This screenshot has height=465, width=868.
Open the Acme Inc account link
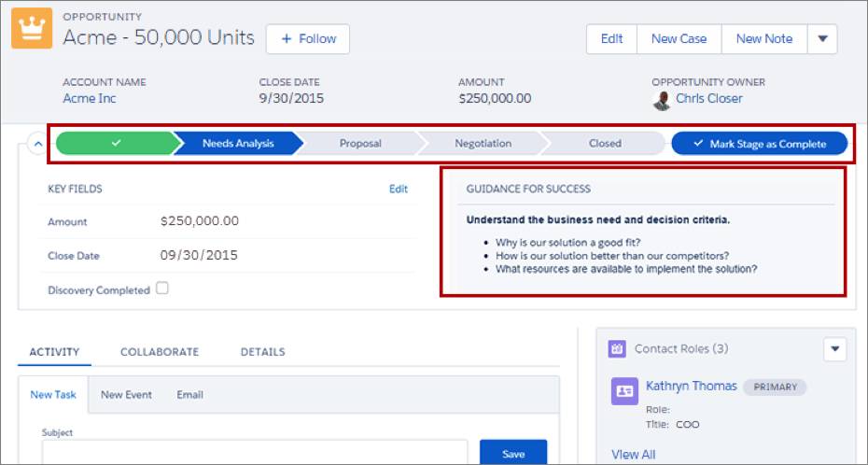(89, 99)
